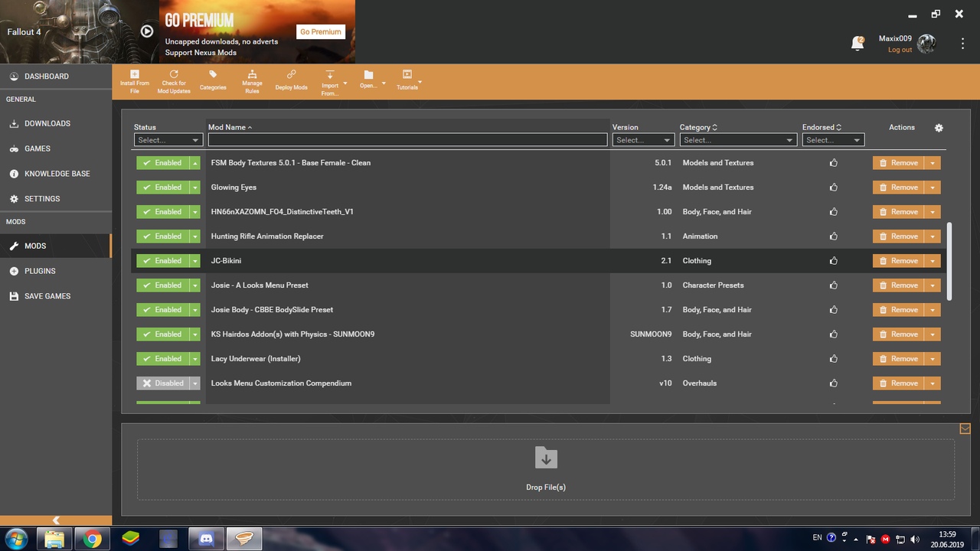This screenshot has height=551, width=980.
Task: Focus the Mod Name filter field
Action: (x=407, y=140)
